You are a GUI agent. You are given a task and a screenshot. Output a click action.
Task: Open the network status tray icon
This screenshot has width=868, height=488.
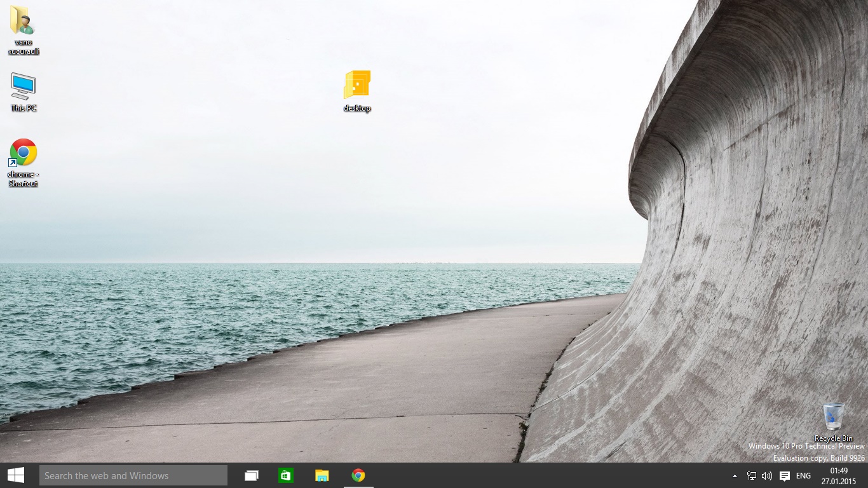tap(752, 476)
